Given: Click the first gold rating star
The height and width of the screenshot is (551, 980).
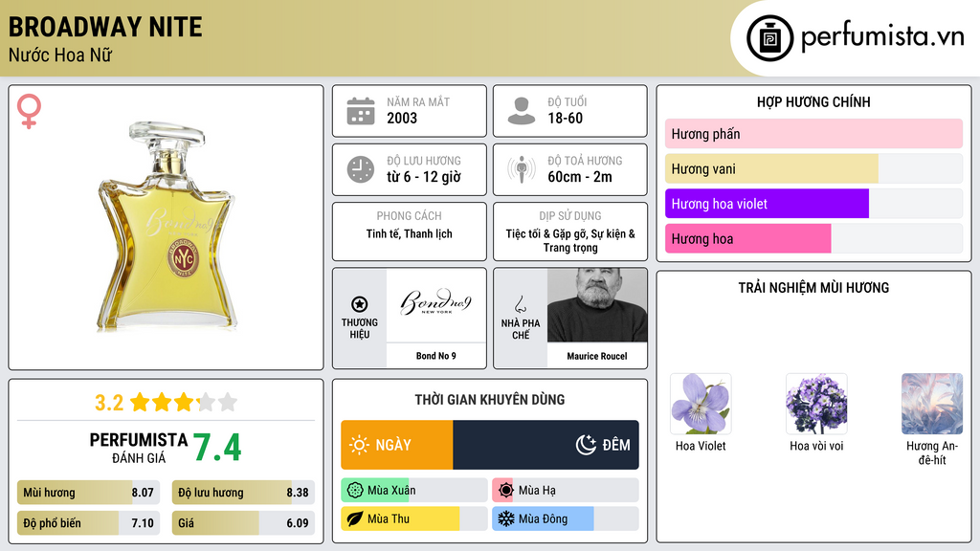Looking at the screenshot, I should [x=140, y=402].
